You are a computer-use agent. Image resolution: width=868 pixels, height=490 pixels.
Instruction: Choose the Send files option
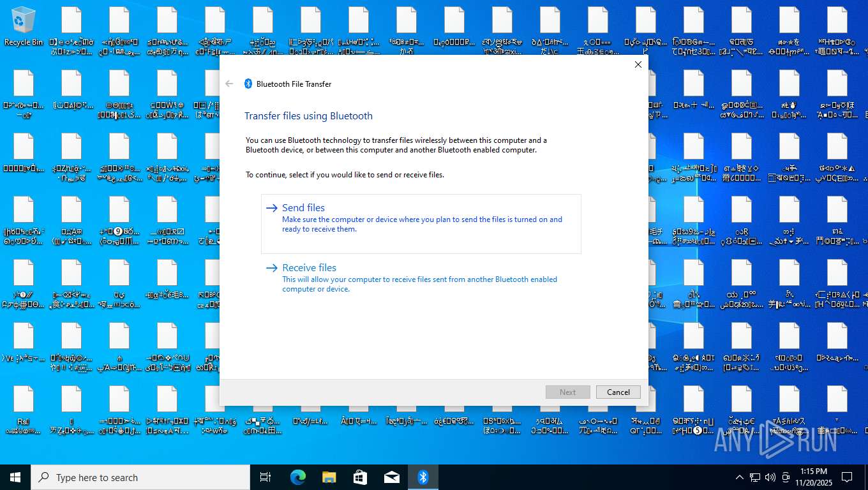point(421,224)
